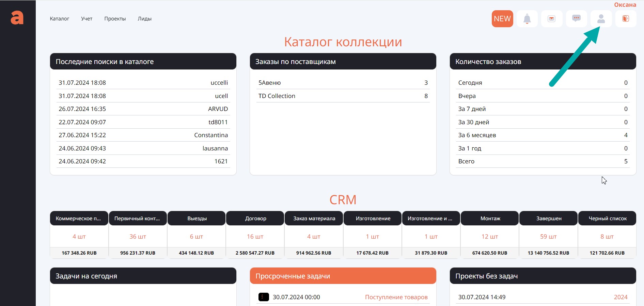Select the Монтаж CRM stage
Image resolution: width=644 pixels, height=306 pixels.
point(490,219)
